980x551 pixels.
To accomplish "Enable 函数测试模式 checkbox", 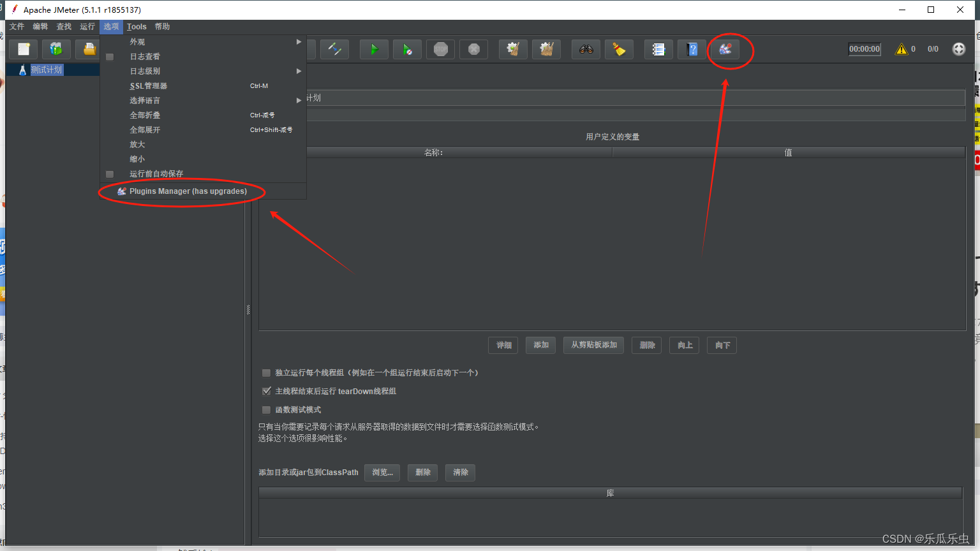I will [267, 410].
